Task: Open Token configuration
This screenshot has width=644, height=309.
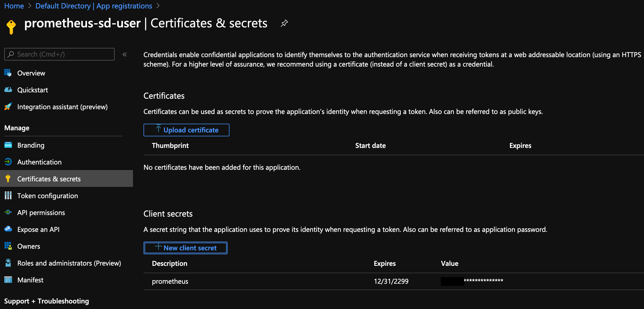Action: click(x=48, y=196)
